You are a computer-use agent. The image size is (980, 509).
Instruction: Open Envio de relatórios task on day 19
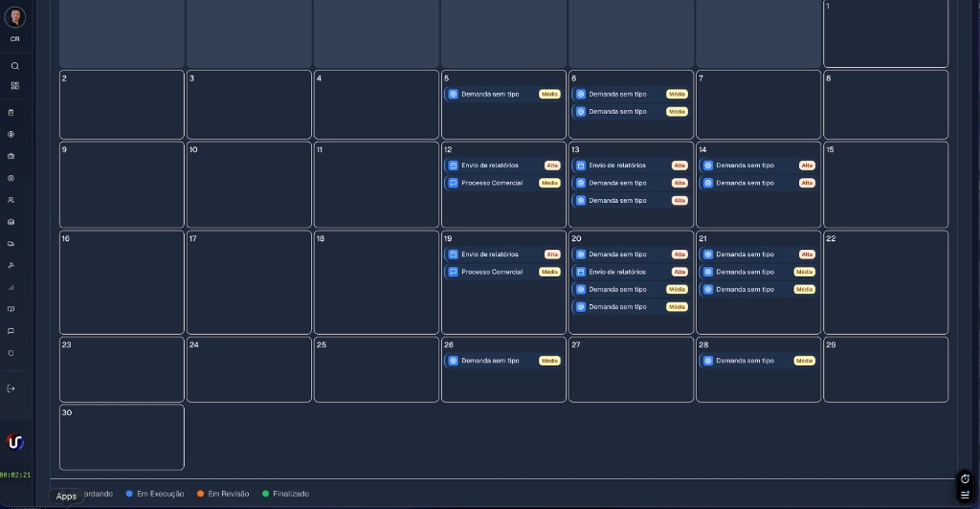click(503, 254)
